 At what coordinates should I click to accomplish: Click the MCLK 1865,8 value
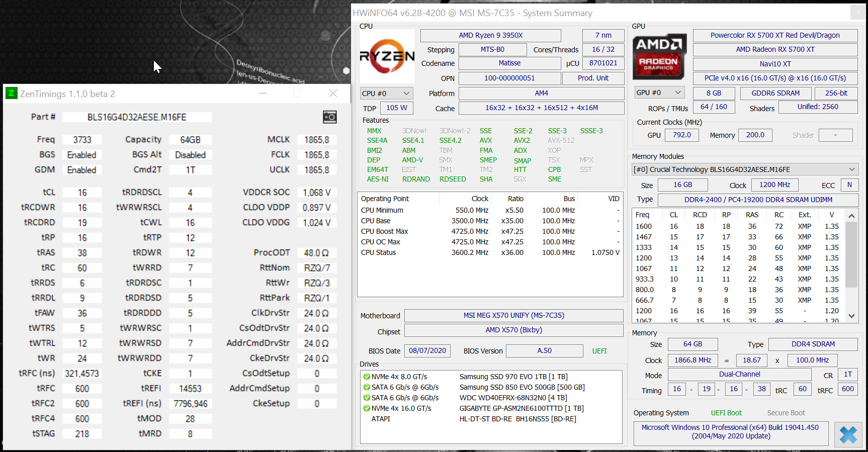click(316, 140)
